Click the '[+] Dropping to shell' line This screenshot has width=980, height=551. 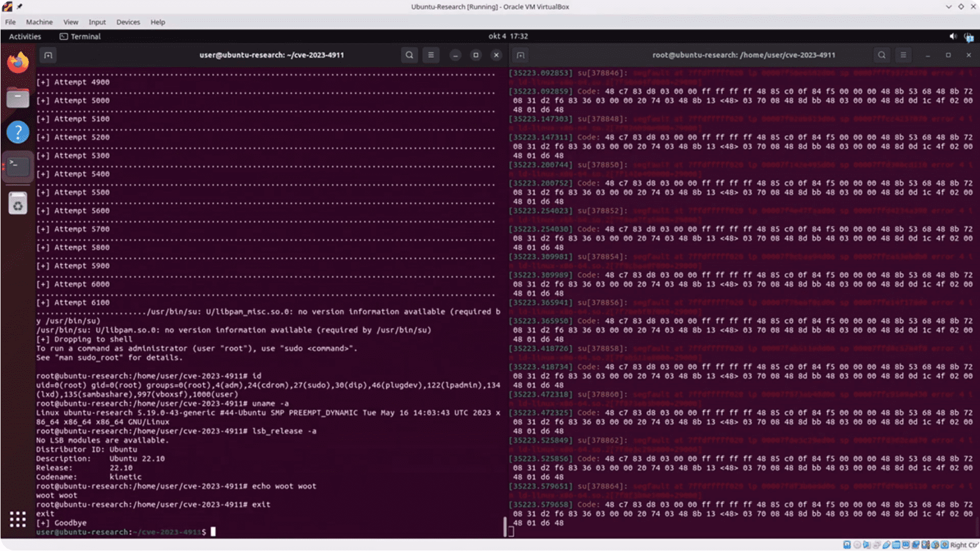pos(84,339)
